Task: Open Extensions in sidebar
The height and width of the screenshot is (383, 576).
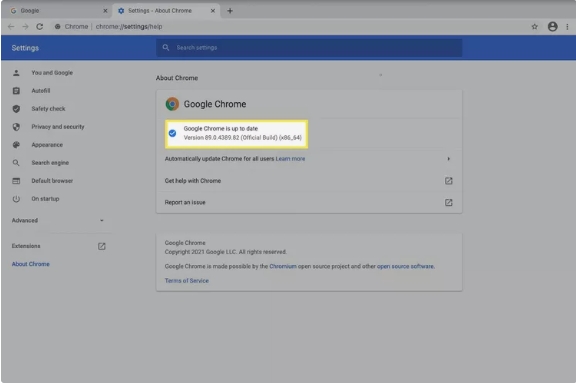Action: [26, 246]
